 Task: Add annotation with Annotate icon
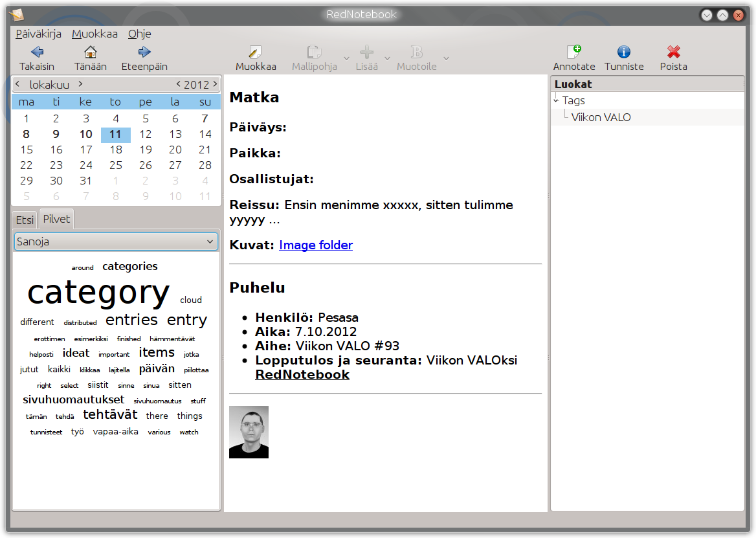point(573,52)
